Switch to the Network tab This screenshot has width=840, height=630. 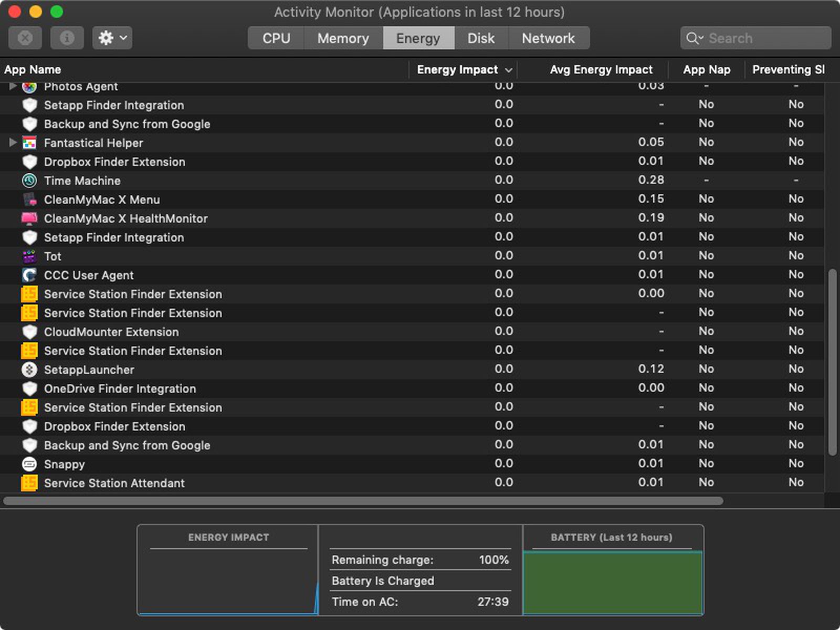(x=548, y=38)
